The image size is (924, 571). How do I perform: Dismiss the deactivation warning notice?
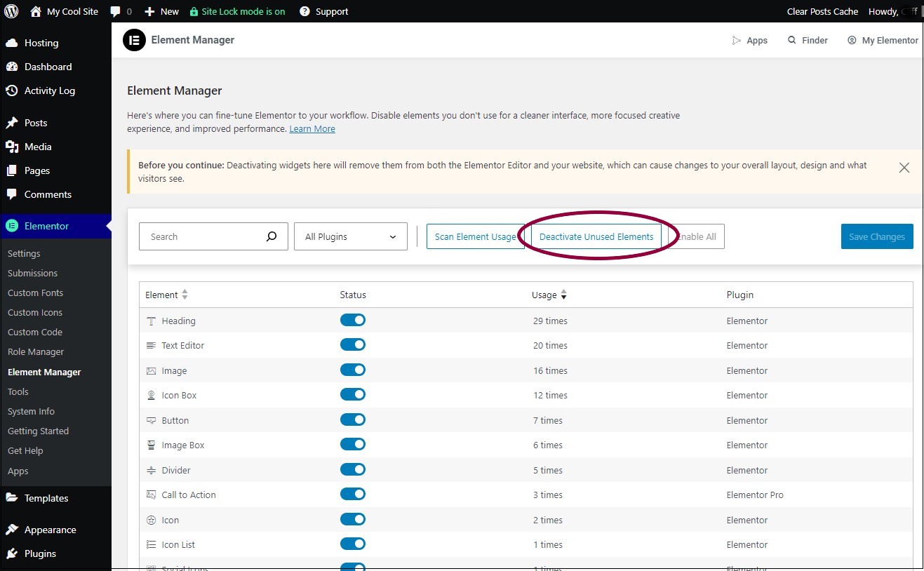pos(904,168)
